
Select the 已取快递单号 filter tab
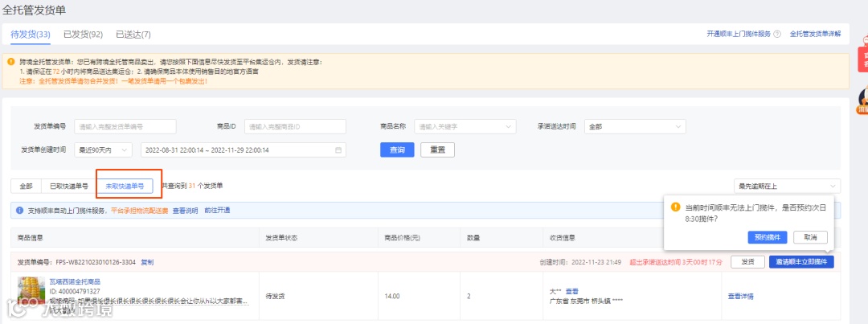69,186
